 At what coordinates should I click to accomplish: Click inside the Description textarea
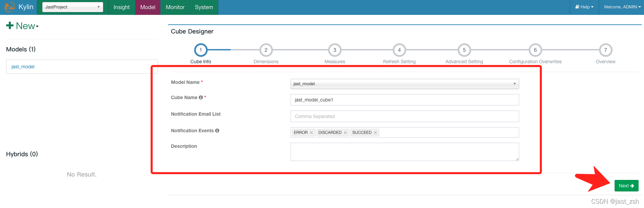tap(405, 152)
